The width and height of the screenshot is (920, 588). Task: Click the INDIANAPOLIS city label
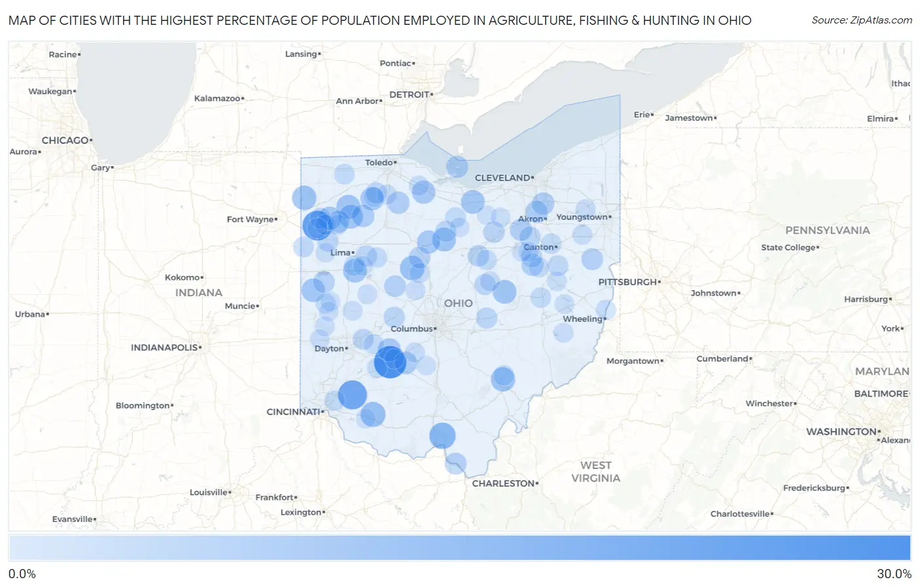tap(164, 347)
